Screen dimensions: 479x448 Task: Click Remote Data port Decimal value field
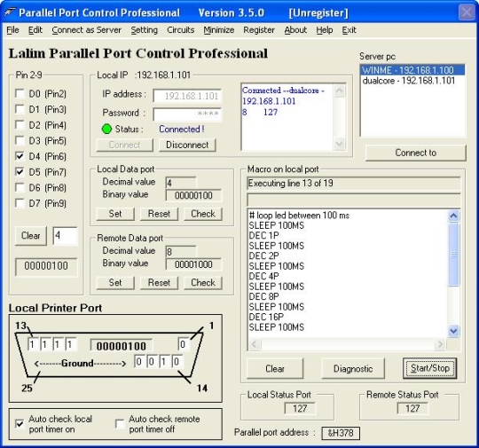coord(181,252)
